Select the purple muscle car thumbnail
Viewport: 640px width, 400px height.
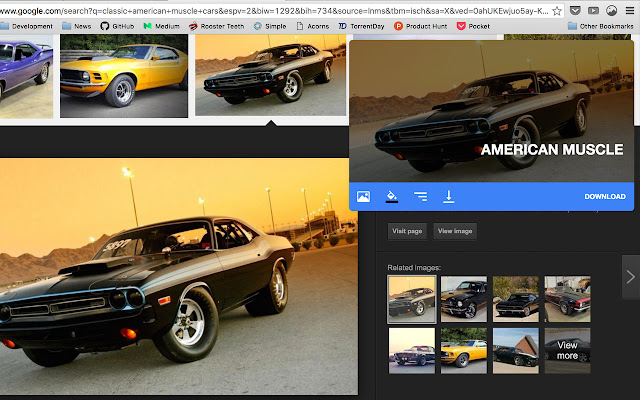pyautogui.click(x=26, y=76)
